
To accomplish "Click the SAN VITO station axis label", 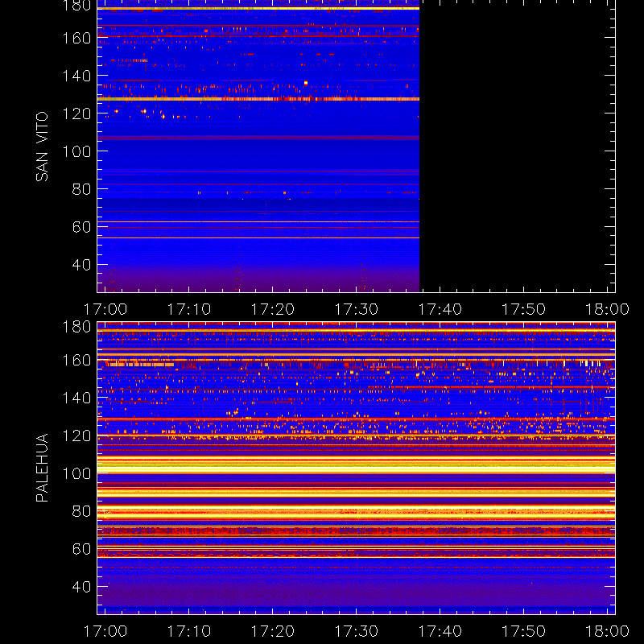I will [42, 147].
